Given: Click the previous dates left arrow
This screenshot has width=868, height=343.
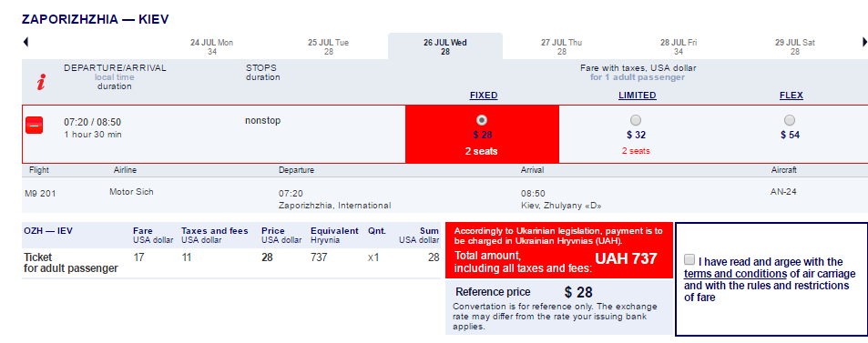Looking at the screenshot, I should (x=26, y=42).
